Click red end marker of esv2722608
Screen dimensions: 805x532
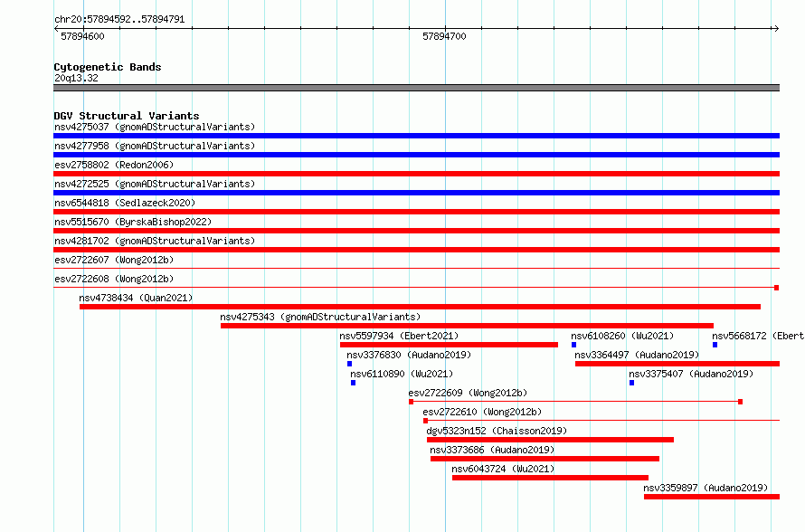777,288
